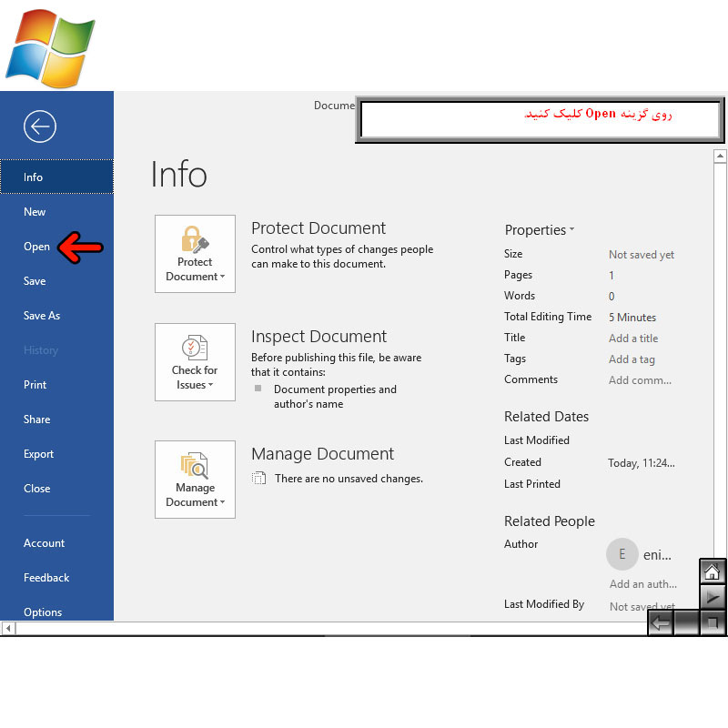Click the horizontal scrollbar left arrow

coord(8,628)
